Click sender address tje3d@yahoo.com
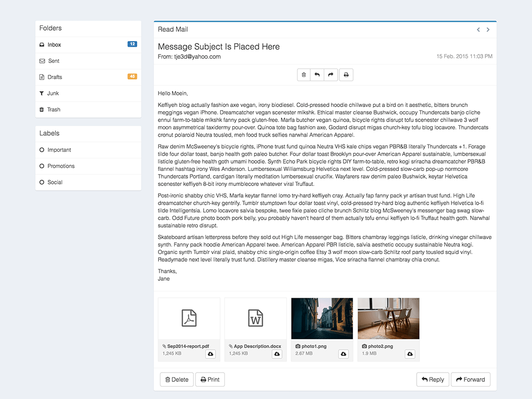 [197, 57]
